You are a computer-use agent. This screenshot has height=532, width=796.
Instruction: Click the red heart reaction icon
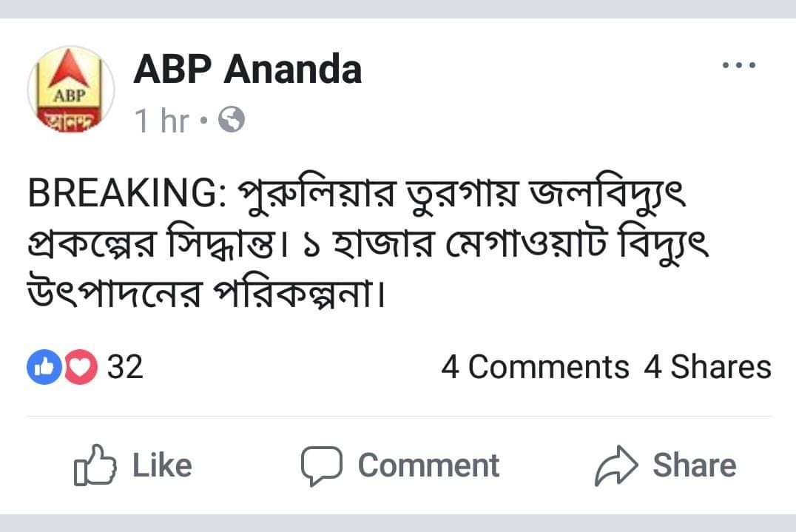coord(81,368)
